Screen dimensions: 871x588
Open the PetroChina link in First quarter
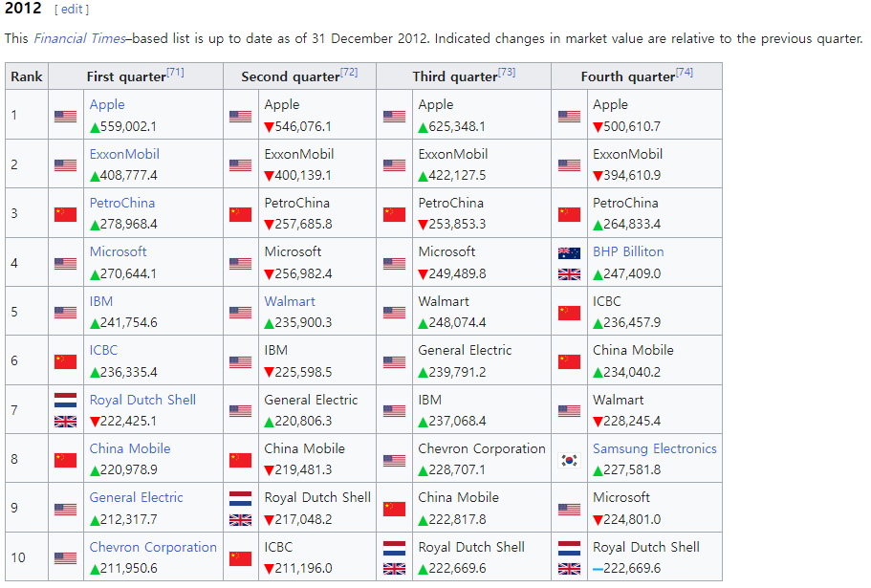click(x=122, y=203)
